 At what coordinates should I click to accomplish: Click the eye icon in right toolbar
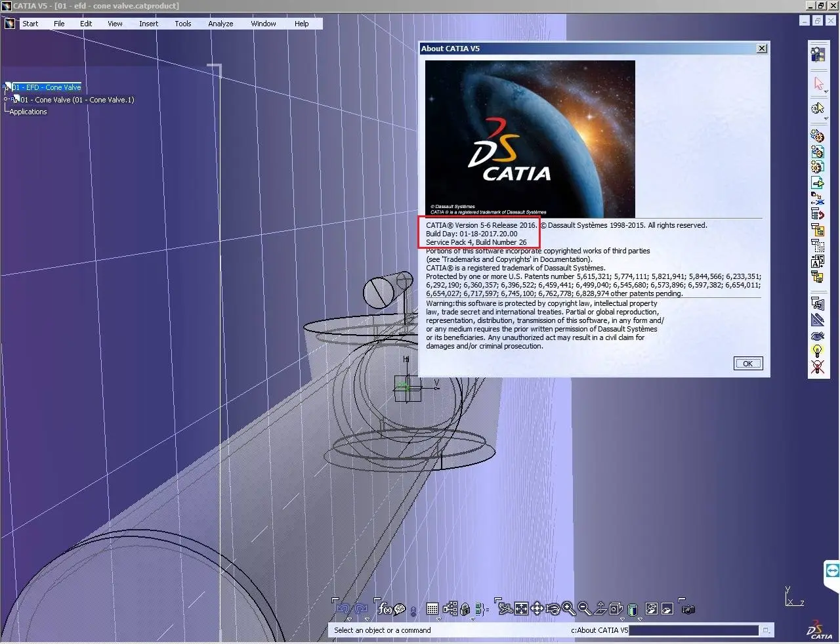click(x=817, y=336)
